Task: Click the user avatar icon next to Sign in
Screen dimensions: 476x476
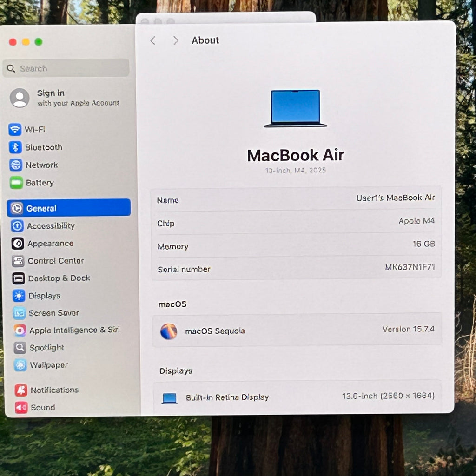Action: 20,98
